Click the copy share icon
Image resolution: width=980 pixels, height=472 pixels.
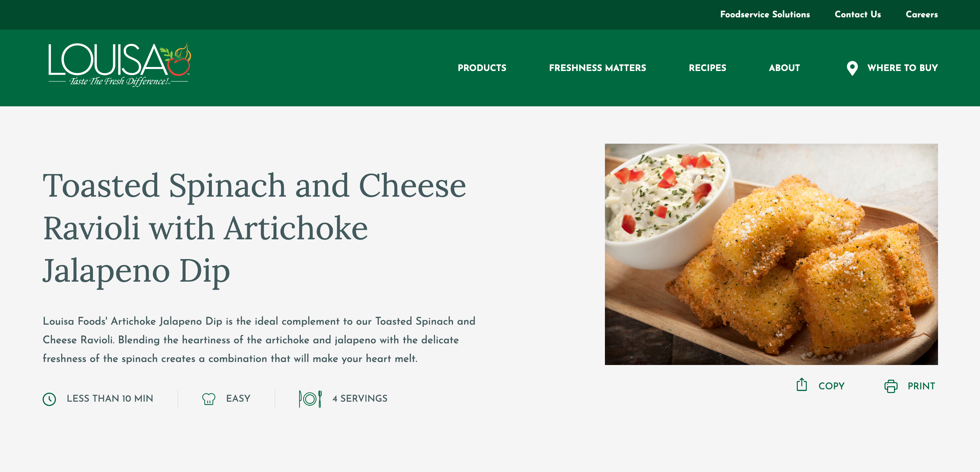(801, 385)
